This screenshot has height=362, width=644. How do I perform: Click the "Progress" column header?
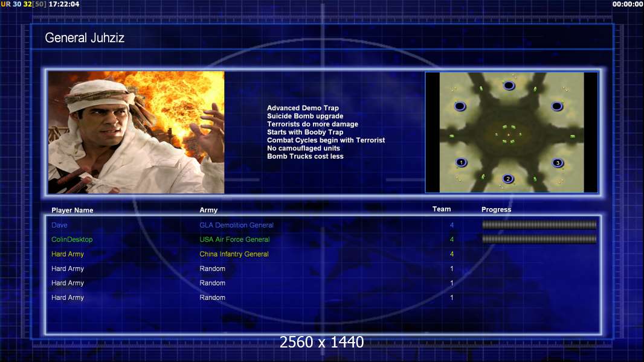pyautogui.click(x=496, y=209)
